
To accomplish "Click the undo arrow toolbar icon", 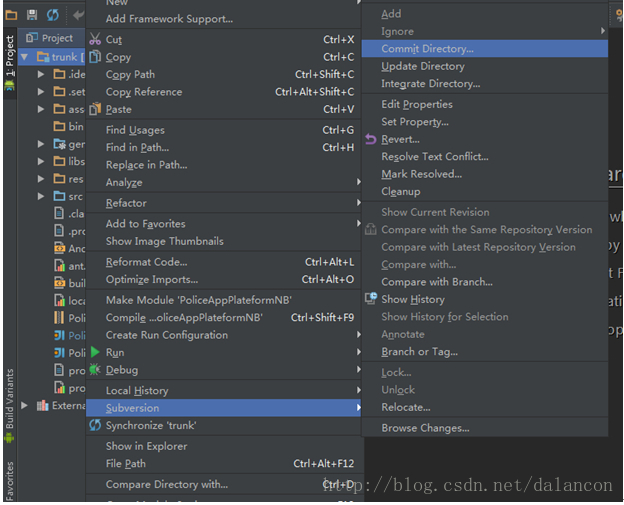I will pyautogui.click(x=78, y=15).
